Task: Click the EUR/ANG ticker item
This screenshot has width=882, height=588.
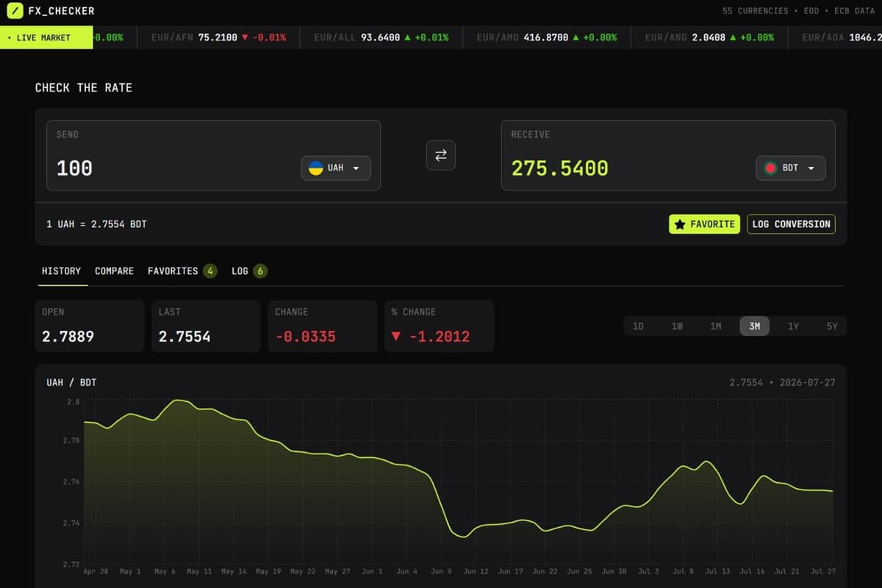Action: [709, 37]
